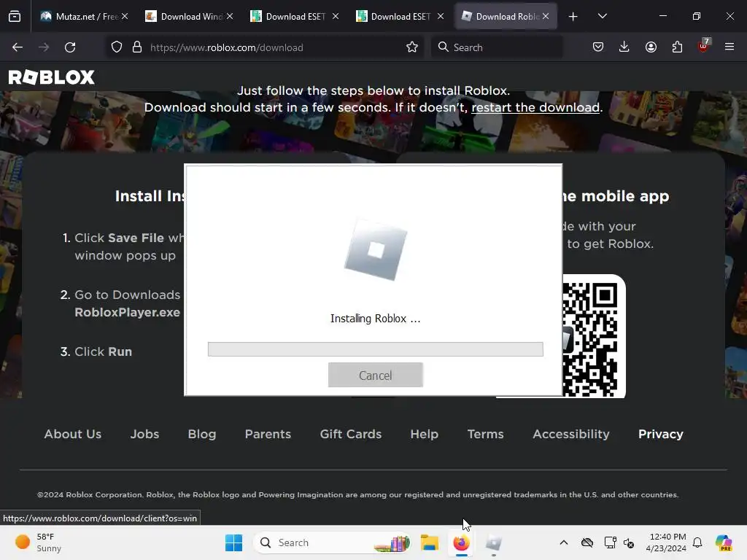Close the Download Roblox tab

(x=546, y=16)
